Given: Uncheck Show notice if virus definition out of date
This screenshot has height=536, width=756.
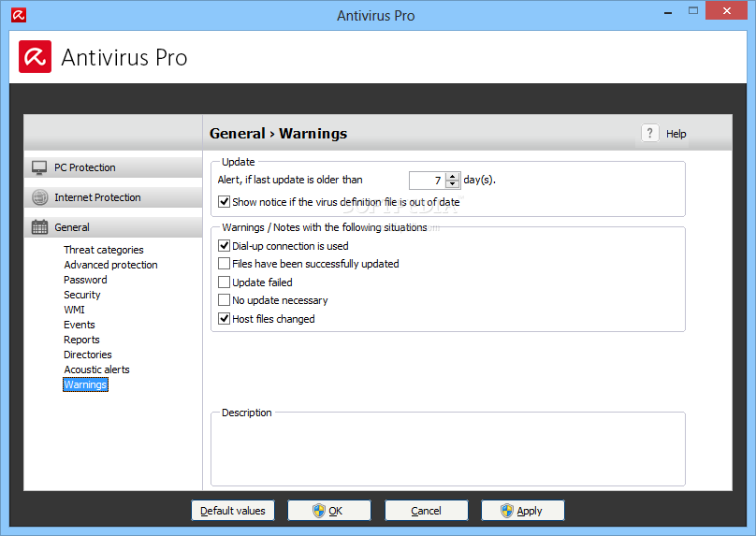Looking at the screenshot, I should pos(224,201).
